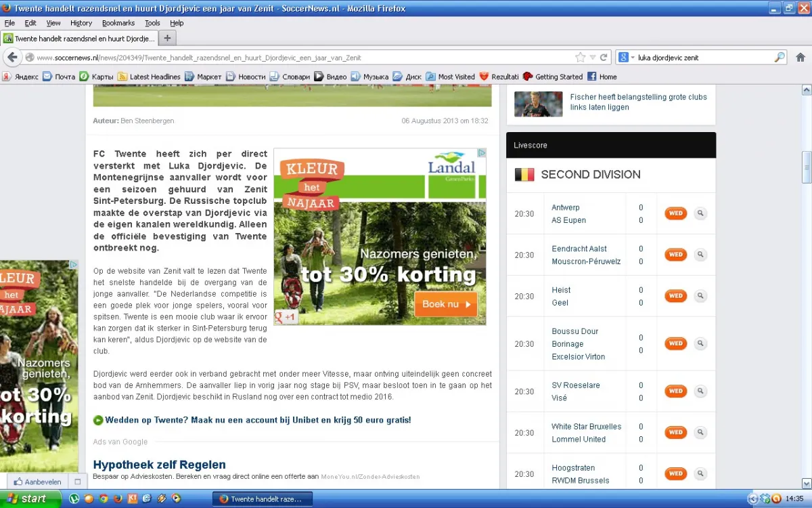
Task: Open the Музыка bookmark
Action: [x=369, y=77]
